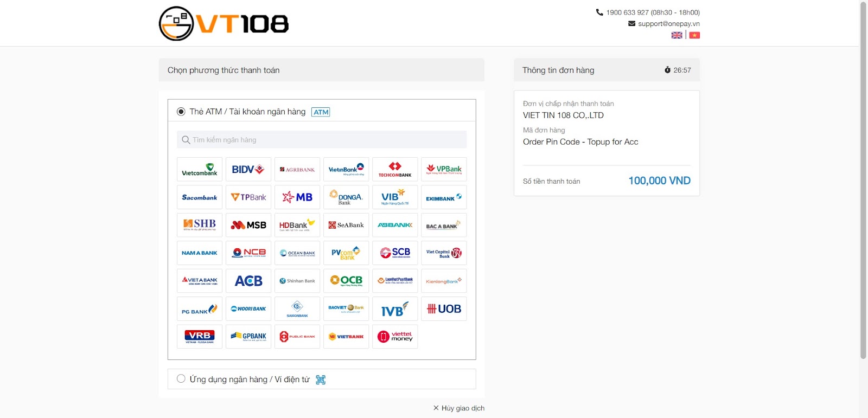Select OCB bank logo
The height and width of the screenshot is (418, 868).
[346, 281]
